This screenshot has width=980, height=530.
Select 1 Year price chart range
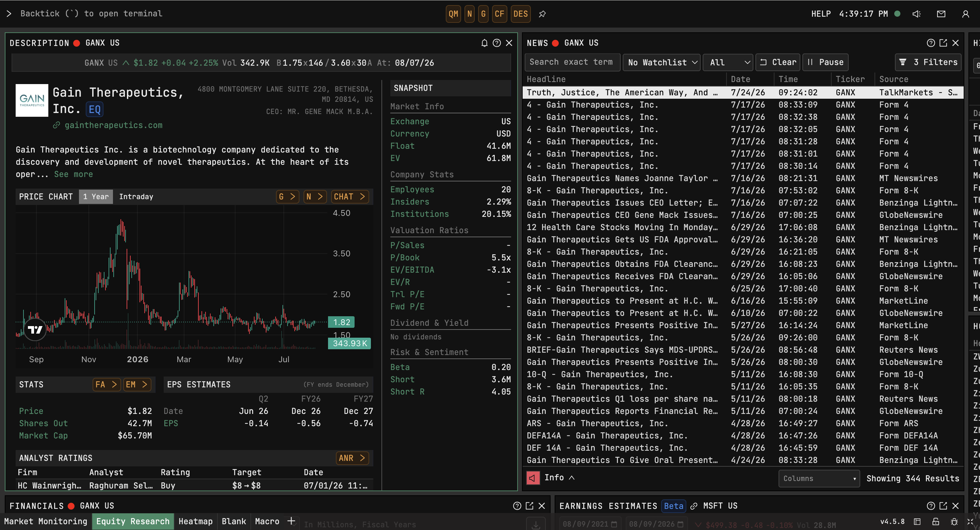pyautogui.click(x=96, y=197)
